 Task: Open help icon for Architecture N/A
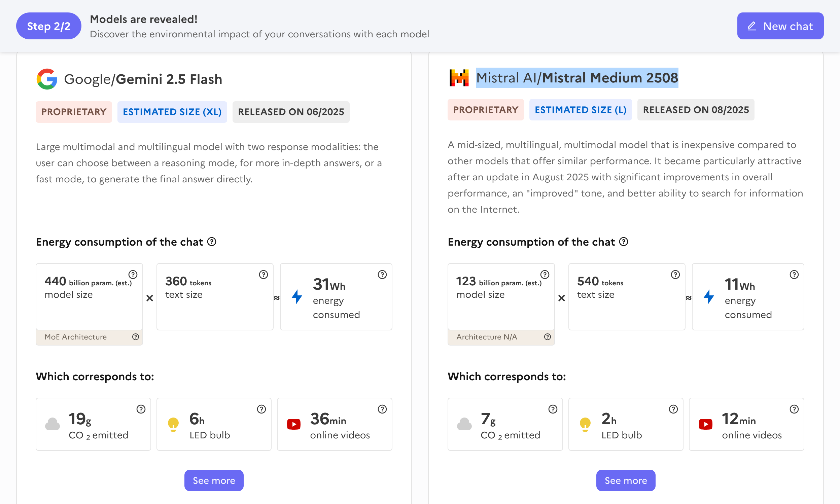tap(547, 336)
